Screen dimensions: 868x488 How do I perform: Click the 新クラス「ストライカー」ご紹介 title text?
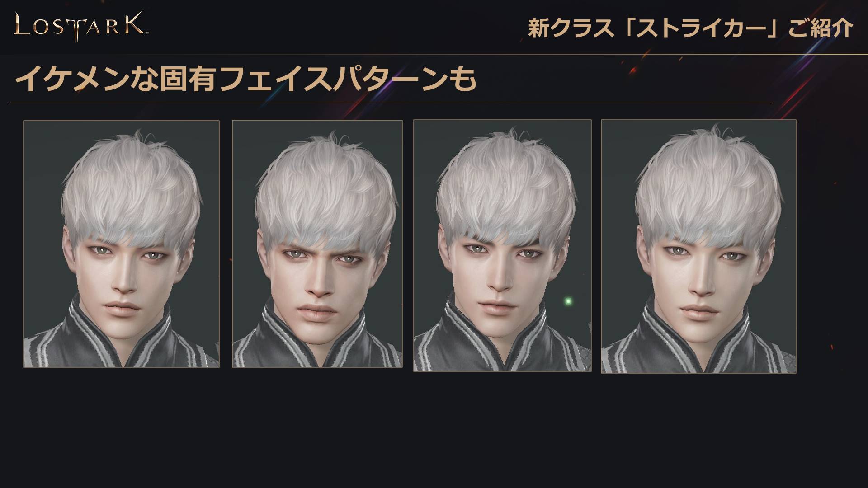(690, 28)
